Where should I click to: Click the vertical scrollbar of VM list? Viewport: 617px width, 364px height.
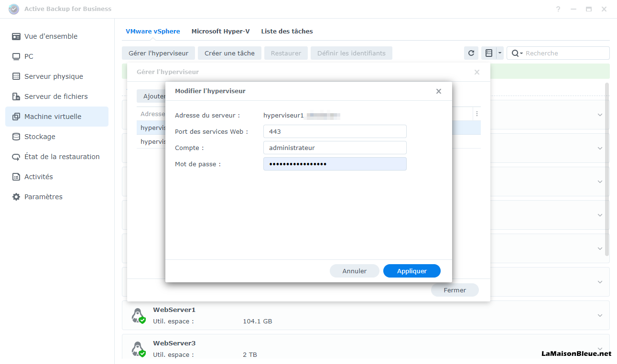click(607, 169)
